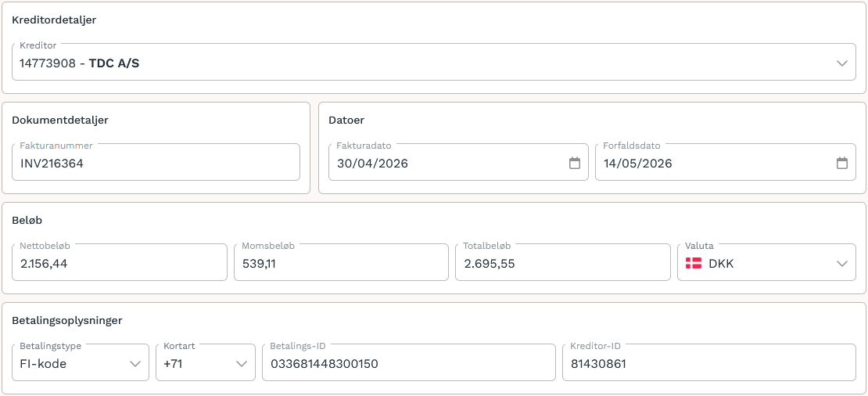Click the invoice date 30/04/2026
Screen dimensions: 868x396
pos(372,164)
